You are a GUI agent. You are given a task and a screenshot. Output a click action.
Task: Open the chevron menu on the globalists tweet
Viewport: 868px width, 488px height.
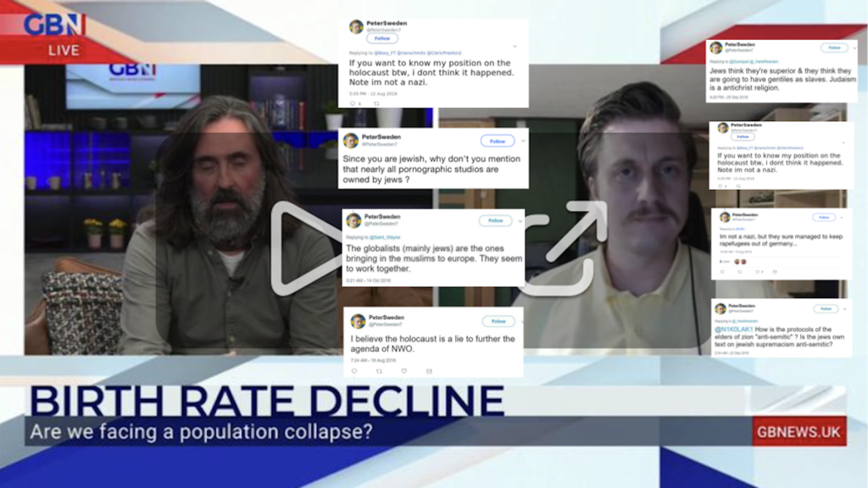(x=520, y=221)
